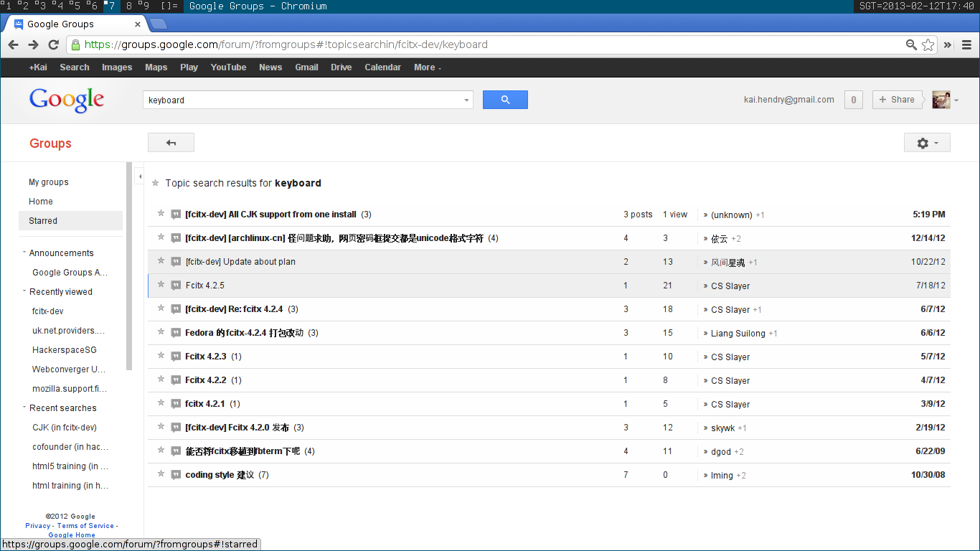The image size is (980, 551).
Task: Open fcitx-dev group in sidebar
Action: (48, 311)
